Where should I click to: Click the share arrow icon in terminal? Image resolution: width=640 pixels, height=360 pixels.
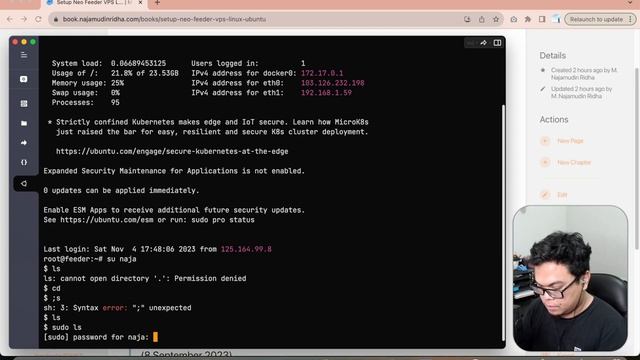click(483, 43)
